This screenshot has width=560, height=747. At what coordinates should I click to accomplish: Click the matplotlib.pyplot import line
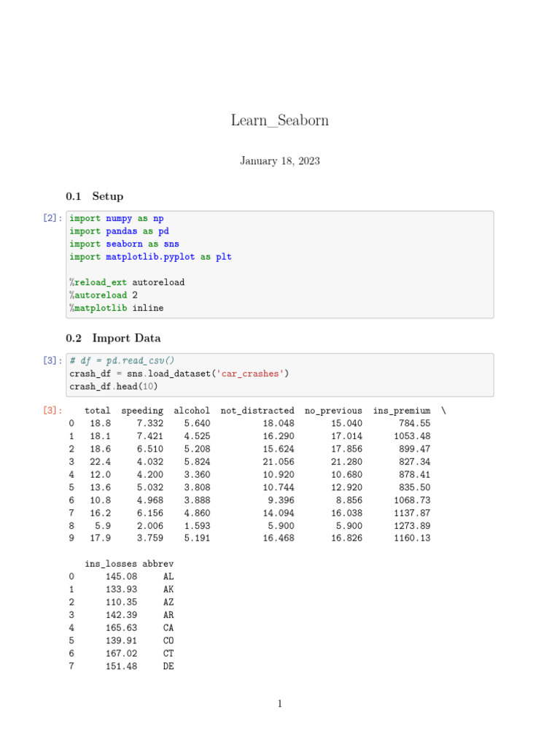click(x=150, y=257)
